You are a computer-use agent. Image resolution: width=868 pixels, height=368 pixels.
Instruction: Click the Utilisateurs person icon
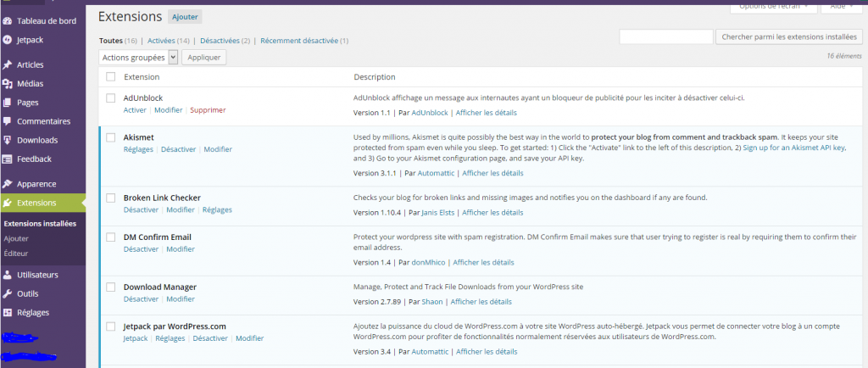[x=8, y=275]
